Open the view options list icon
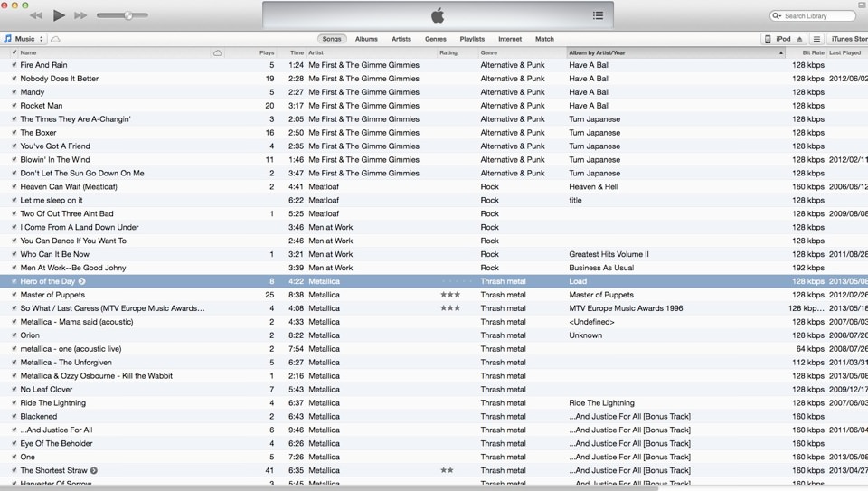 click(x=816, y=39)
